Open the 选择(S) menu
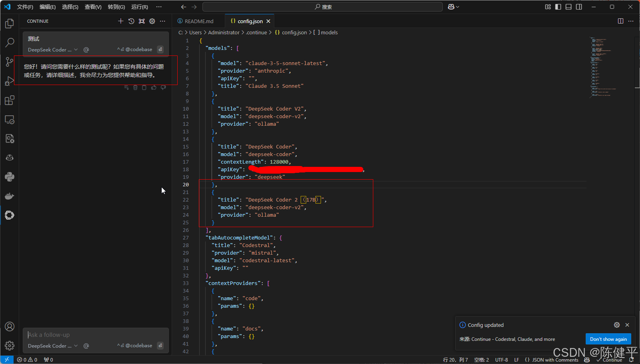Screen dimensions: 640x364 click(70, 7)
